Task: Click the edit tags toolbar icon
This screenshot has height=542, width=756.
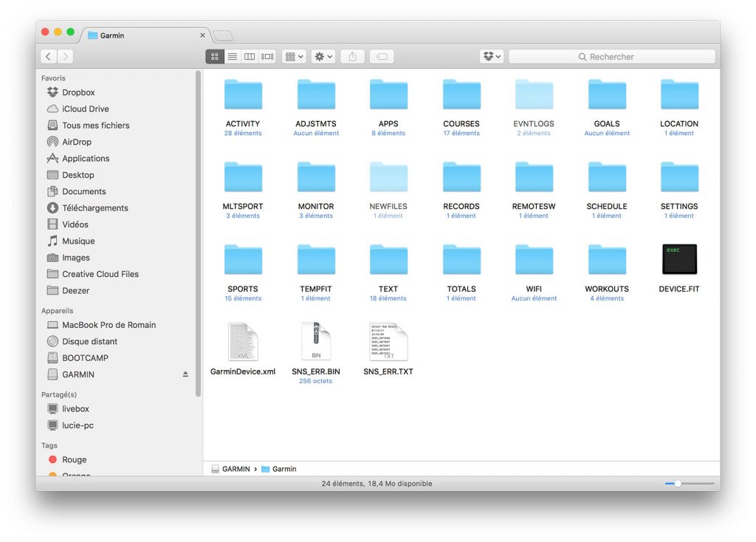Action: pos(381,57)
